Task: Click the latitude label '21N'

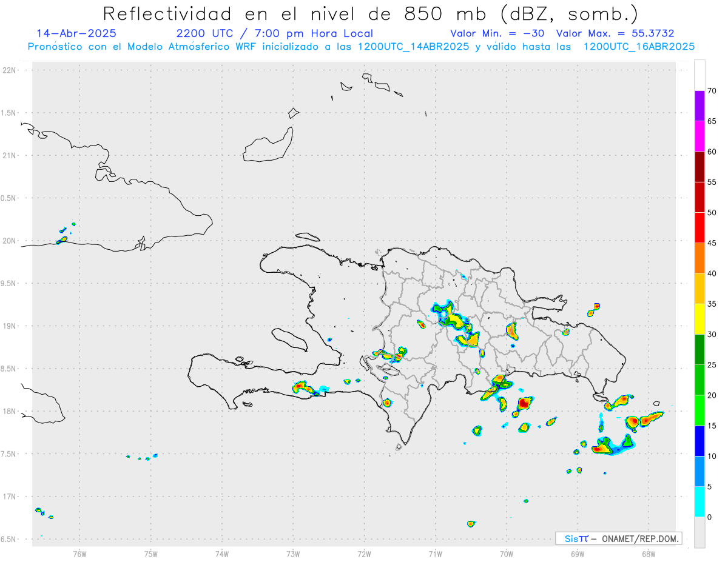Action: coord(9,156)
